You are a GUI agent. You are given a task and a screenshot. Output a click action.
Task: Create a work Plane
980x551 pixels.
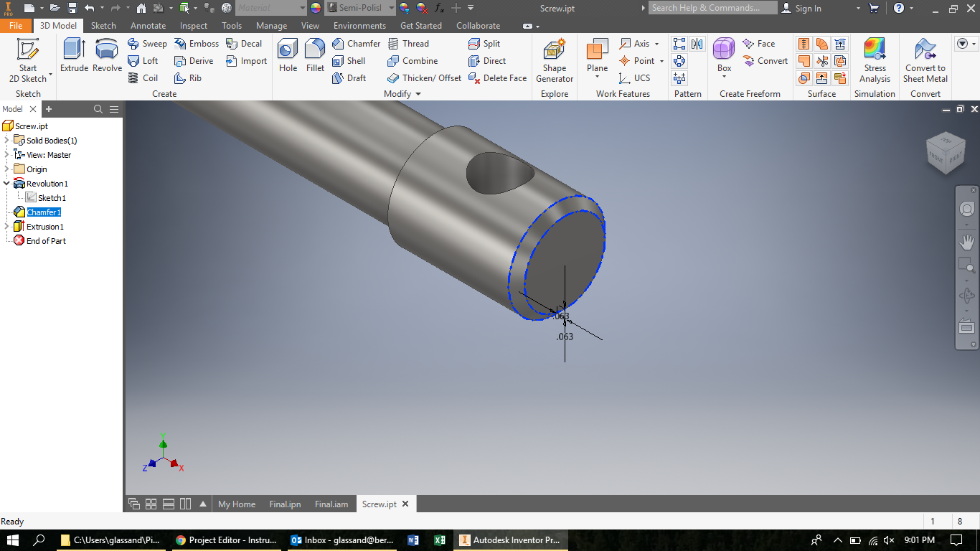click(597, 56)
